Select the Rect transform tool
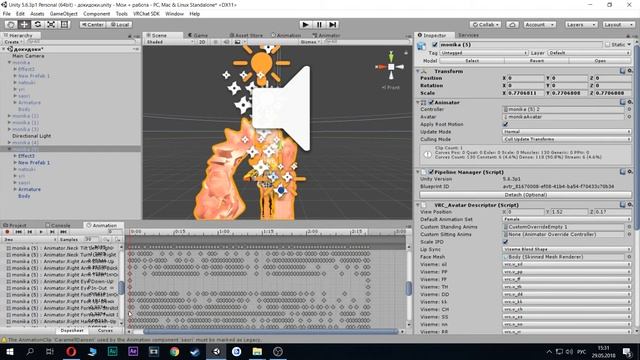Image resolution: width=640 pixels, height=360 pixels. 64,24
